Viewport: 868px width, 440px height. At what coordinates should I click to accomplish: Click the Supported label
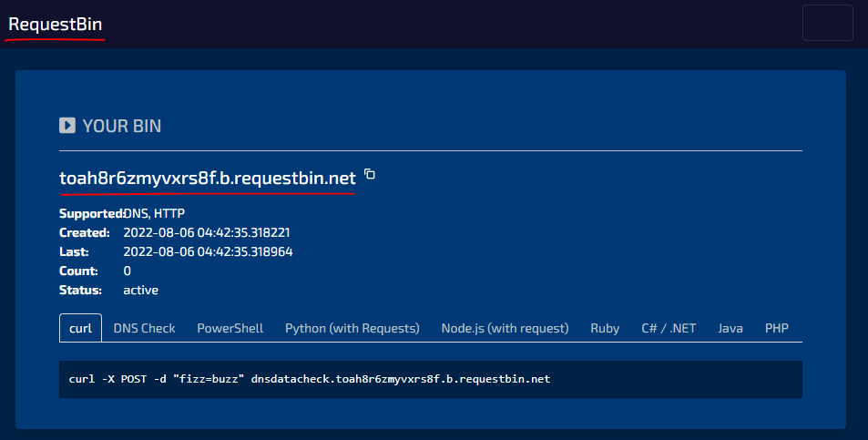click(91, 214)
